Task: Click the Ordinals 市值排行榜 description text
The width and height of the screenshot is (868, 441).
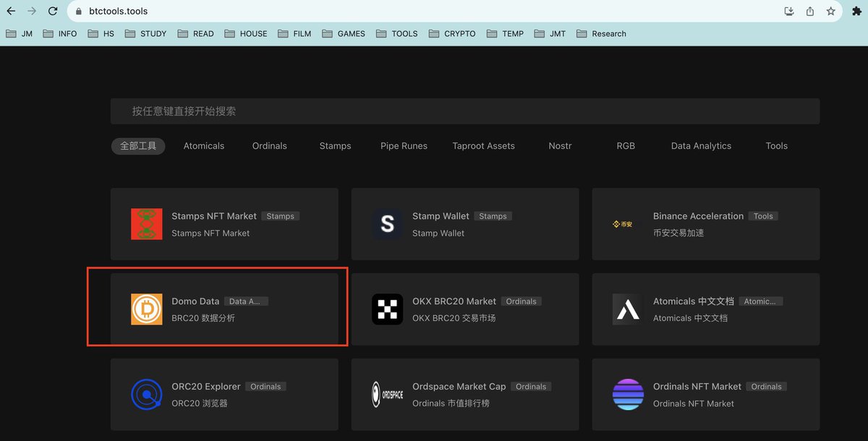Action: (451, 403)
